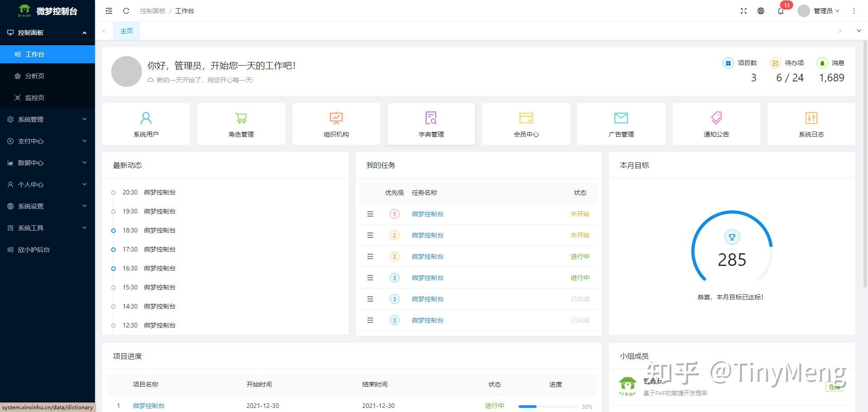Click the 任务名称 column header
The height and width of the screenshot is (412, 868).
(x=424, y=193)
